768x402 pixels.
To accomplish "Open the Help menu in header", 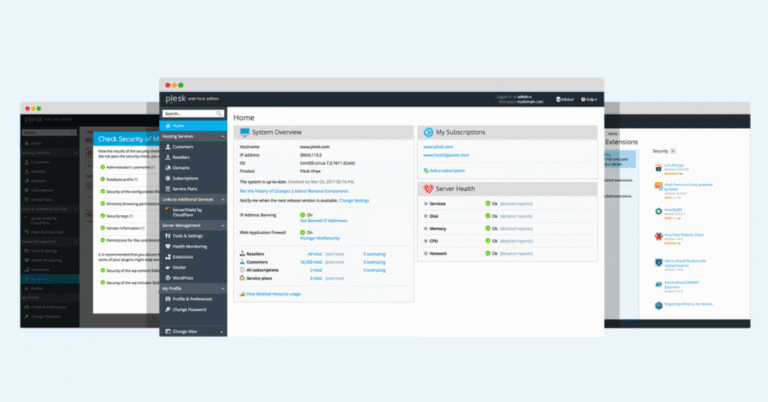I will tap(590, 99).
